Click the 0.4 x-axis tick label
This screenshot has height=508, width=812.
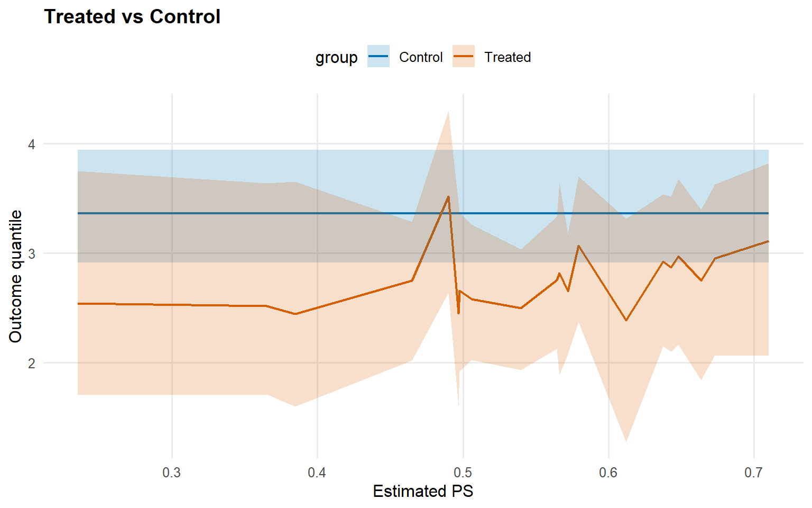coord(317,473)
